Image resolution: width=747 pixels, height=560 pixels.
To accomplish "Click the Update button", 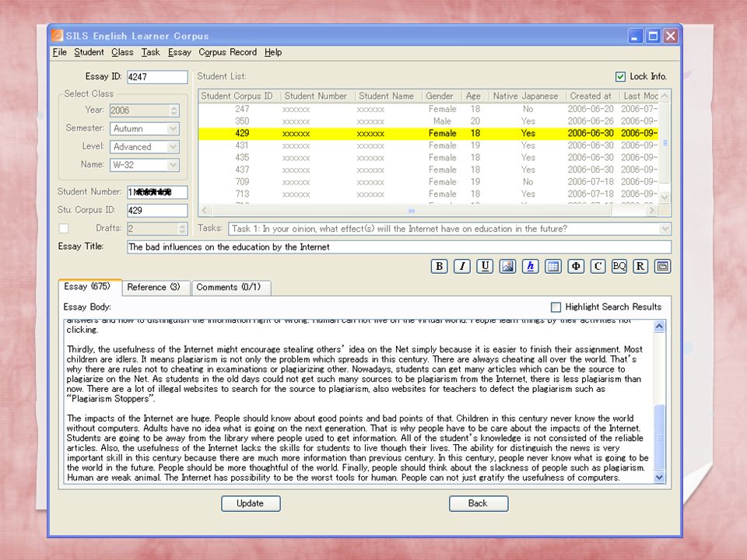I will coord(251,503).
